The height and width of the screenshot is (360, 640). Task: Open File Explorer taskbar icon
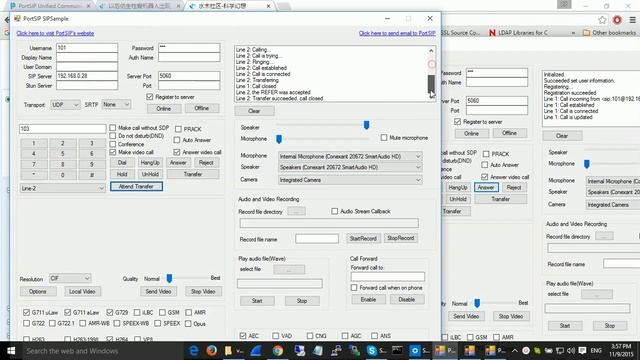point(229,351)
